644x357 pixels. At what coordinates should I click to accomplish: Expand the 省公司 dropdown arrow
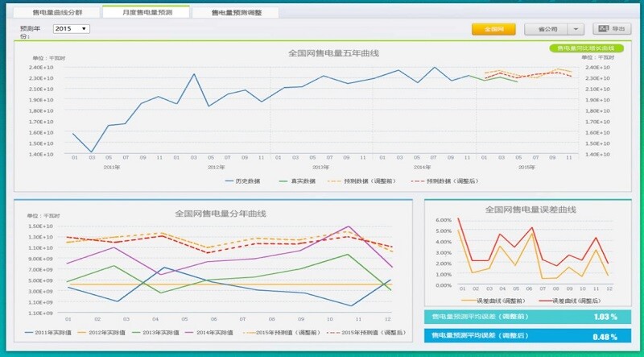[x=576, y=29]
